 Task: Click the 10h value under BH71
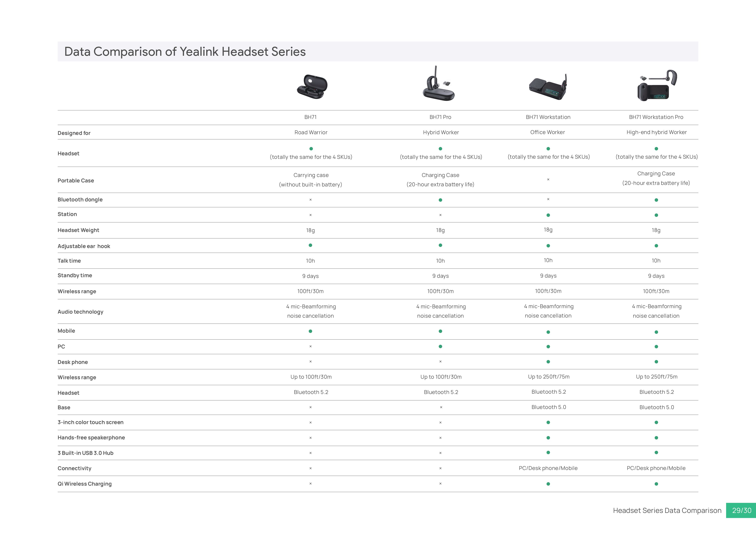click(x=310, y=261)
